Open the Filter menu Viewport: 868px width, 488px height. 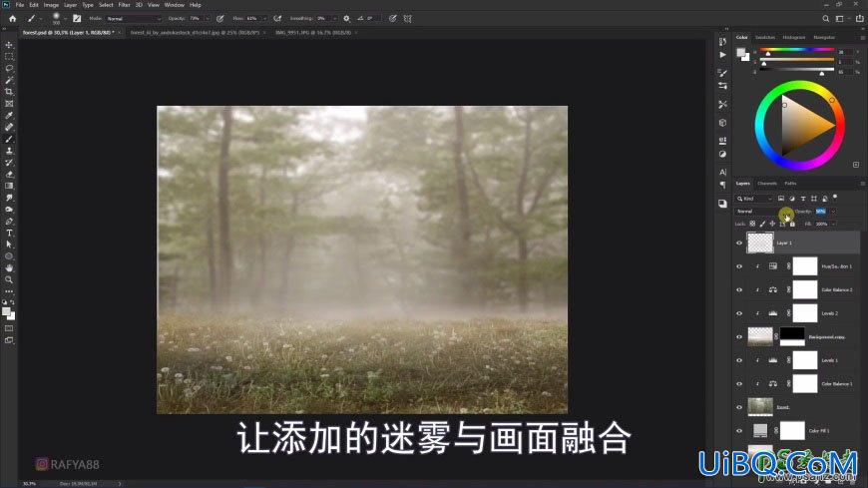[124, 4]
